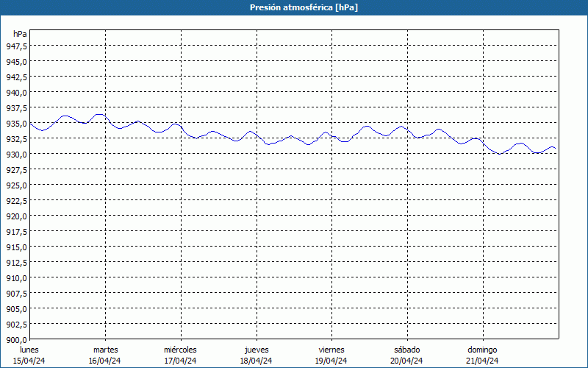Pick the 920,0 pressure axis label
The height and width of the screenshot is (368, 588).
click(x=17, y=216)
